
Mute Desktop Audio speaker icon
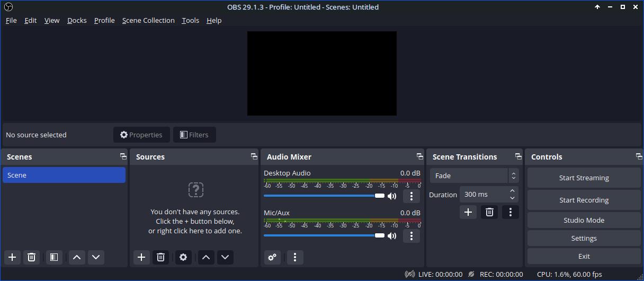pos(392,196)
